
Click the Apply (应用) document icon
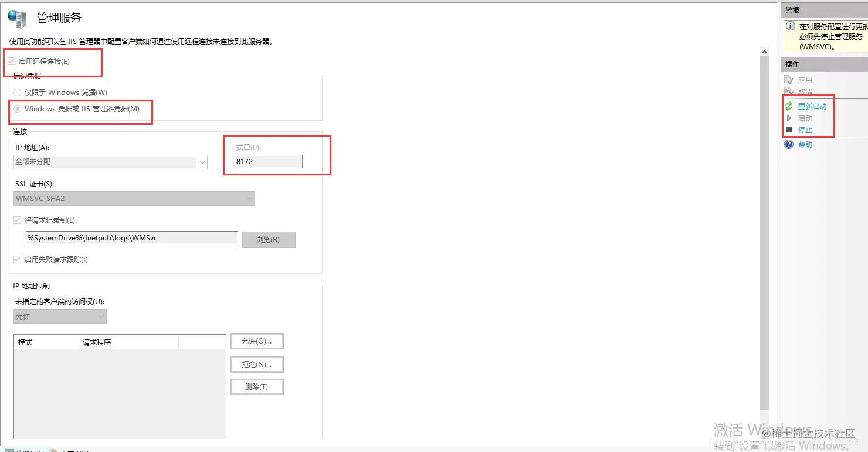point(789,80)
